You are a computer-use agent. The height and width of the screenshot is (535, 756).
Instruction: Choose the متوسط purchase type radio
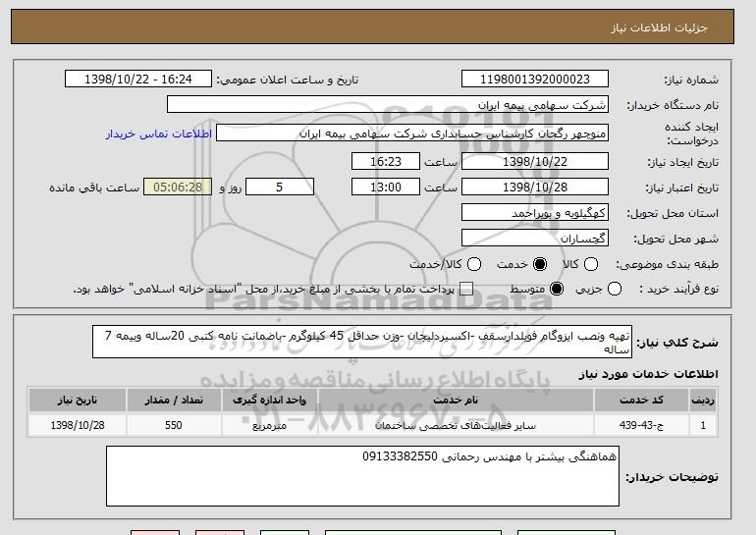[x=557, y=290]
